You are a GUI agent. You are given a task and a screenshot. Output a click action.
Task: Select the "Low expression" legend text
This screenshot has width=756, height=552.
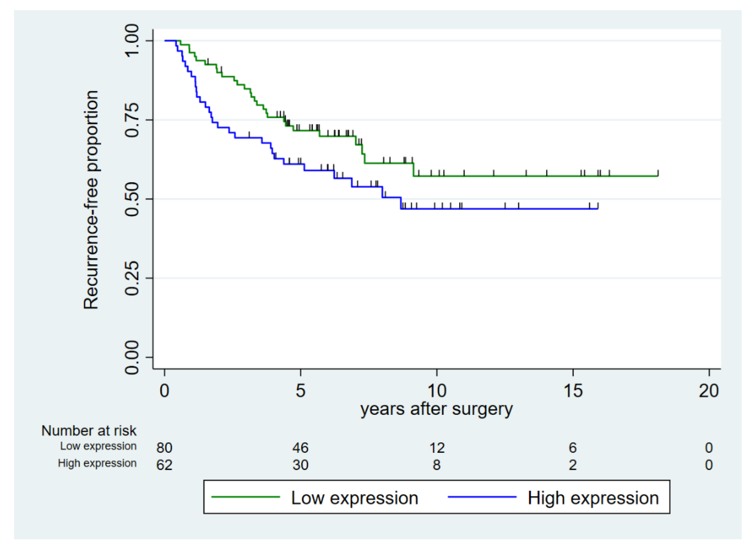[x=354, y=498]
